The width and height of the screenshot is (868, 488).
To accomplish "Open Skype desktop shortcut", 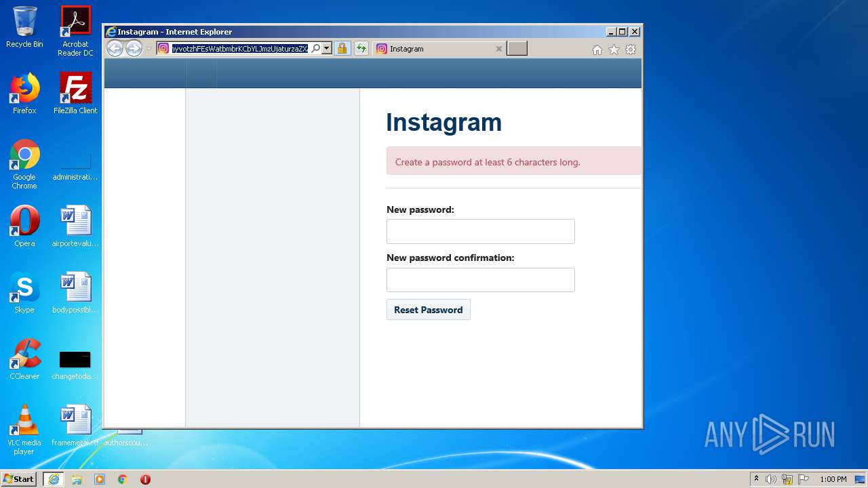I will pos(24,293).
